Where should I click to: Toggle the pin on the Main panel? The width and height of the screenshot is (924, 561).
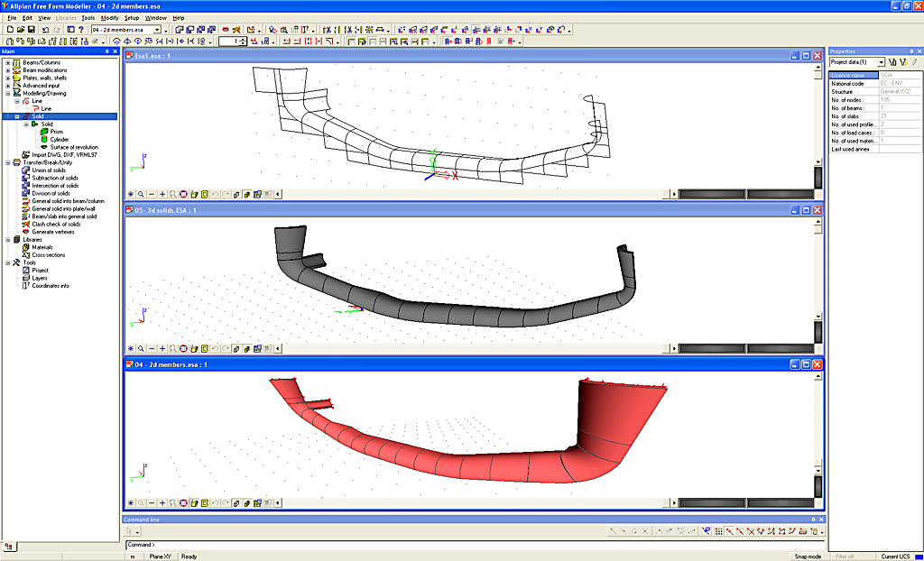click(x=106, y=51)
